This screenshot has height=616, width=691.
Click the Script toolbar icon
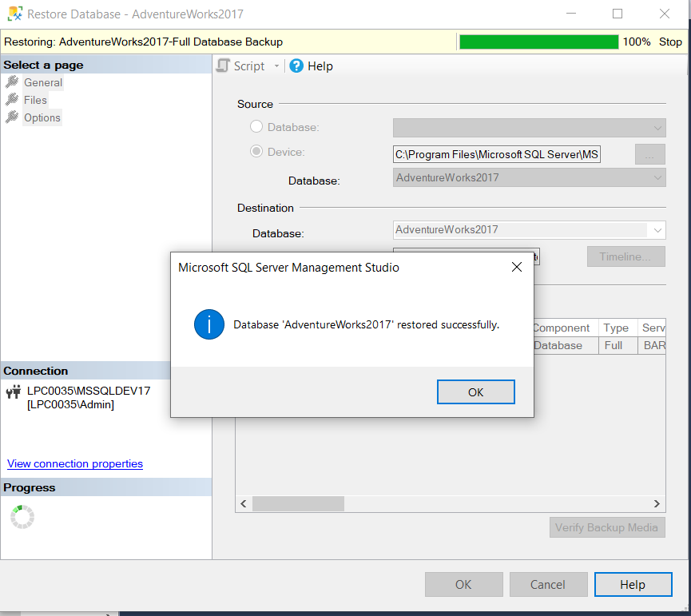(224, 66)
